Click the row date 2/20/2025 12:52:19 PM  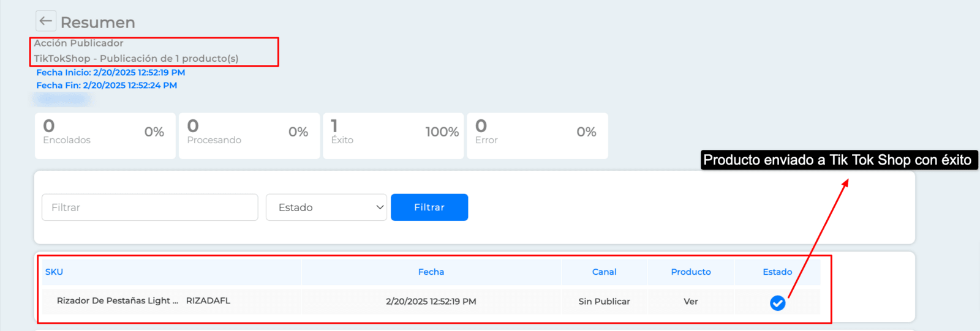431,301
